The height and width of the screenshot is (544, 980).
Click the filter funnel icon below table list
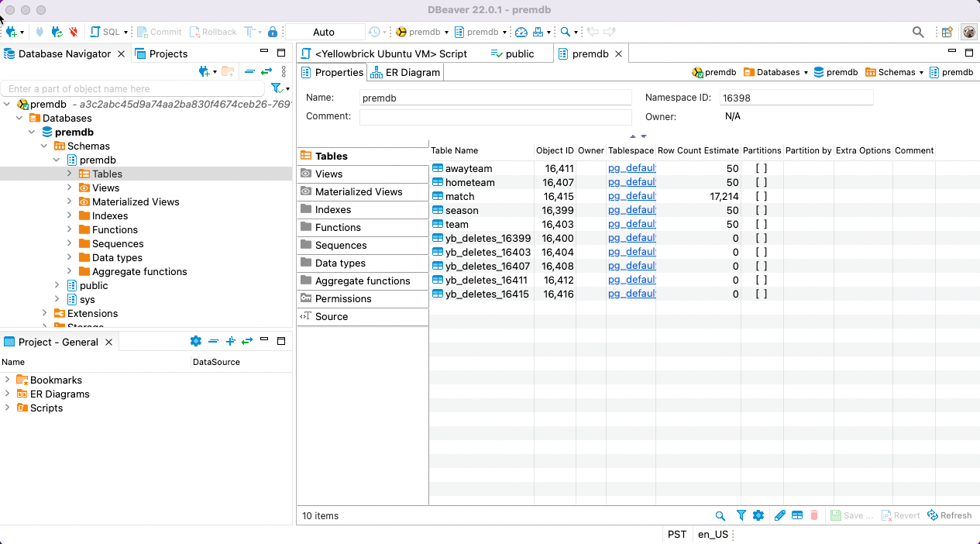click(x=741, y=515)
